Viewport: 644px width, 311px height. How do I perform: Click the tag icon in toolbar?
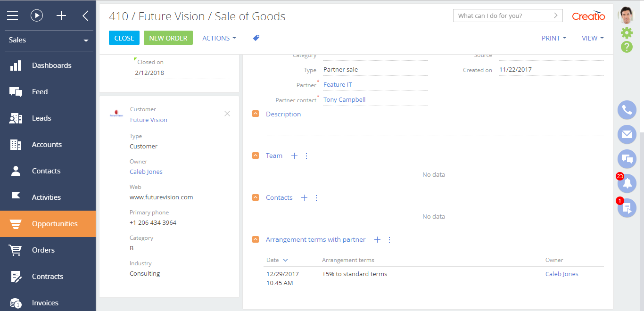(256, 38)
